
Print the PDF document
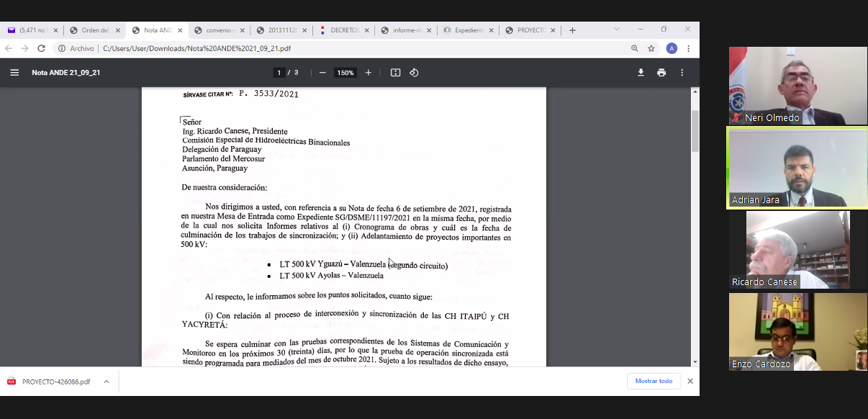click(661, 73)
